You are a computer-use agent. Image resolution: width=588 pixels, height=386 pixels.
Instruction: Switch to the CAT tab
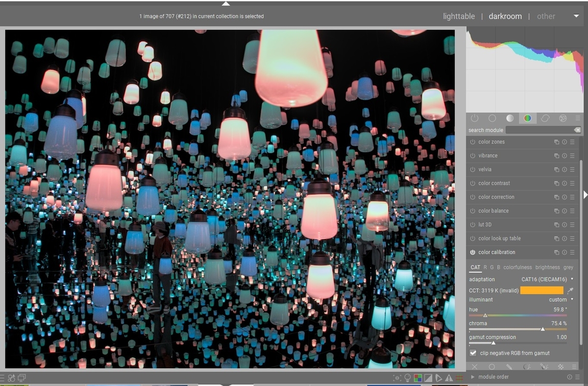[475, 267]
